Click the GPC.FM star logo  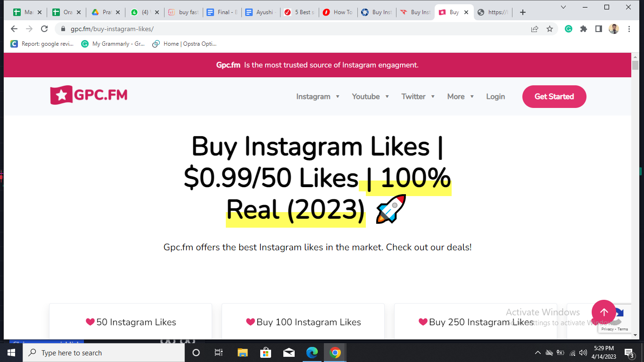[89, 95]
